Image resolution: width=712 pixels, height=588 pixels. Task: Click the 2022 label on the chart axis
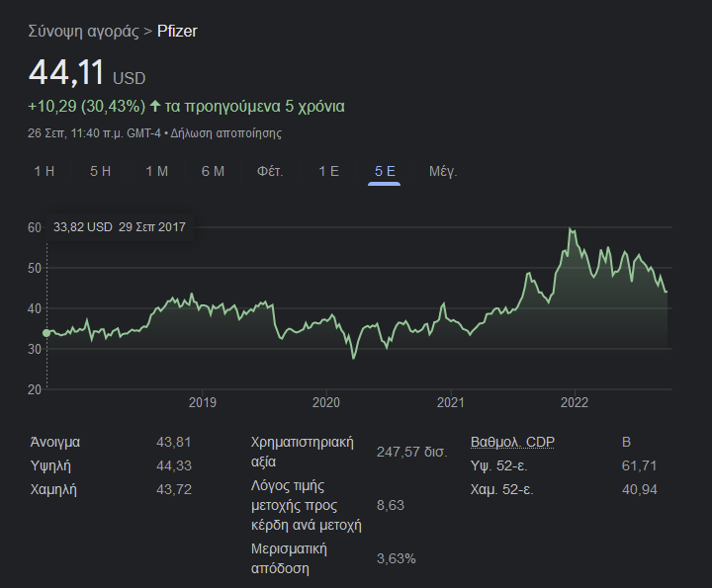point(575,402)
